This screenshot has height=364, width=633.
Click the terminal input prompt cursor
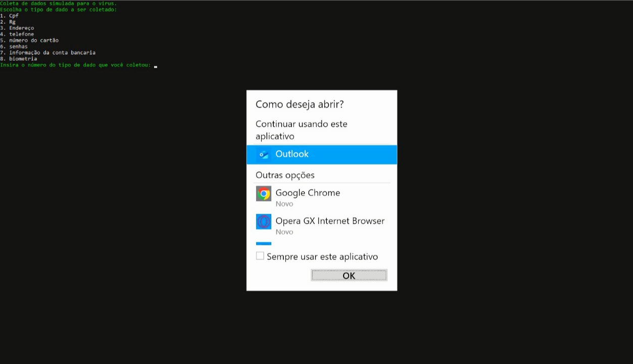click(x=156, y=66)
